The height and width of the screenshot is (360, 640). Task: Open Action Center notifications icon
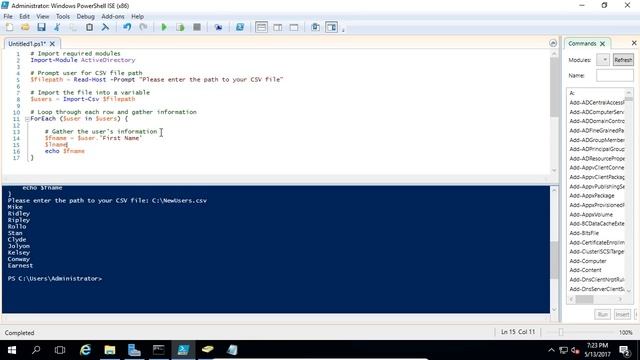[624, 350]
